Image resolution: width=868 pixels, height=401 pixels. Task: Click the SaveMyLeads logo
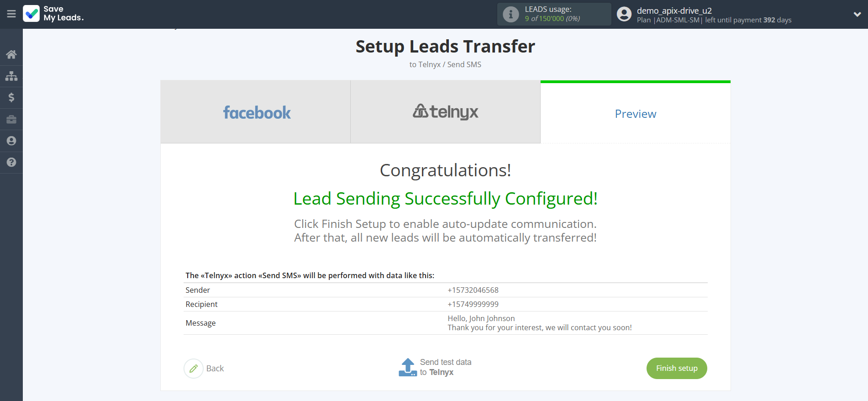(53, 14)
